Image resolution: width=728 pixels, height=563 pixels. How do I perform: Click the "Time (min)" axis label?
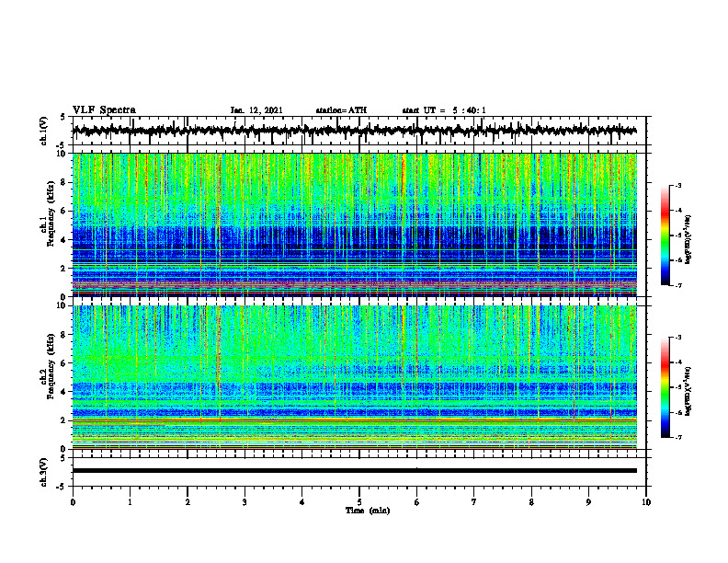point(368,511)
